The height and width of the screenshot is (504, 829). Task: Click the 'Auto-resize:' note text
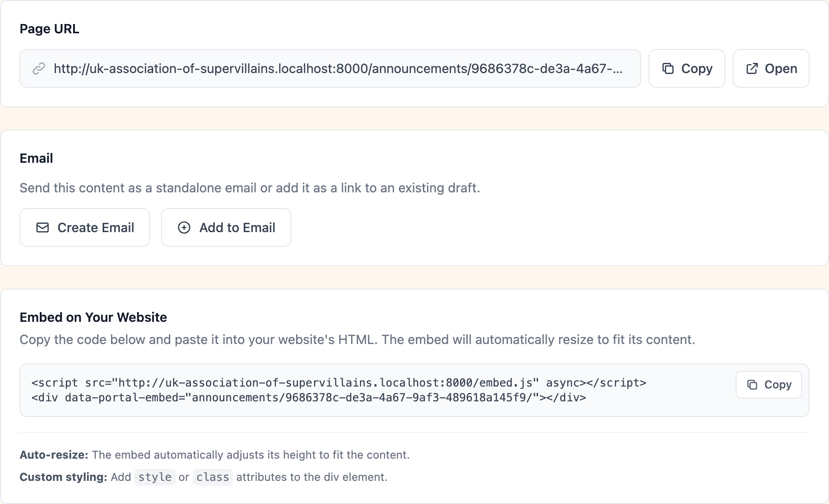pos(54,455)
